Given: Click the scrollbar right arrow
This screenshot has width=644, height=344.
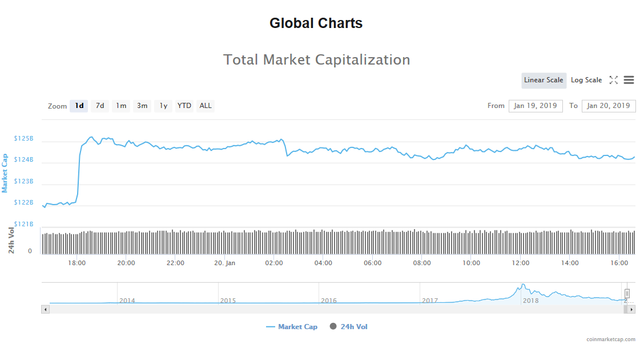Looking at the screenshot, I should pyautogui.click(x=631, y=309).
